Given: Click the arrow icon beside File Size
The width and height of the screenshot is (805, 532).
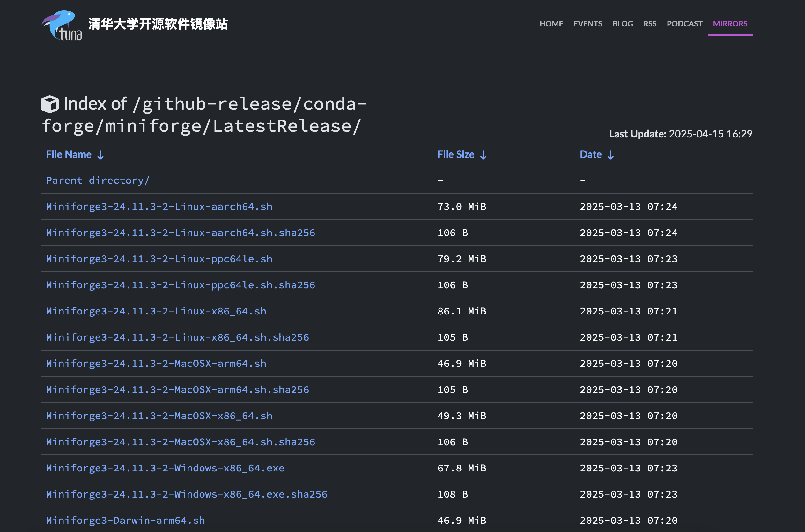Looking at the screenshot, I should (483, 155).
